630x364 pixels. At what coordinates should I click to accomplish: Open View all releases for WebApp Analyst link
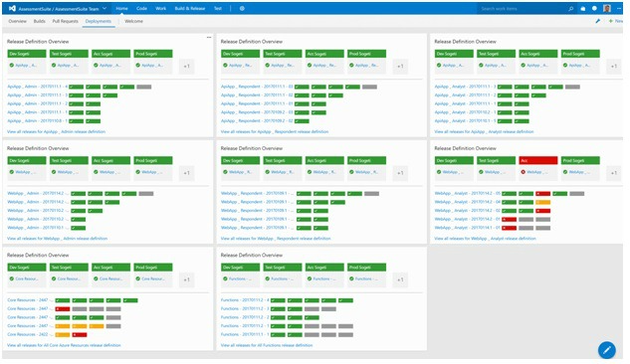coord(485,239)
